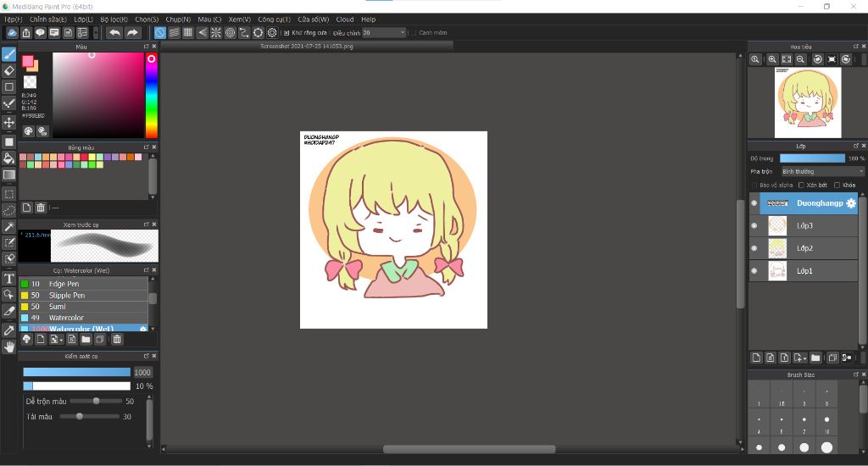Toggle the Bảo vệ alpha checkbox
This screenshot has height=466, width=868.
[754, 186]
